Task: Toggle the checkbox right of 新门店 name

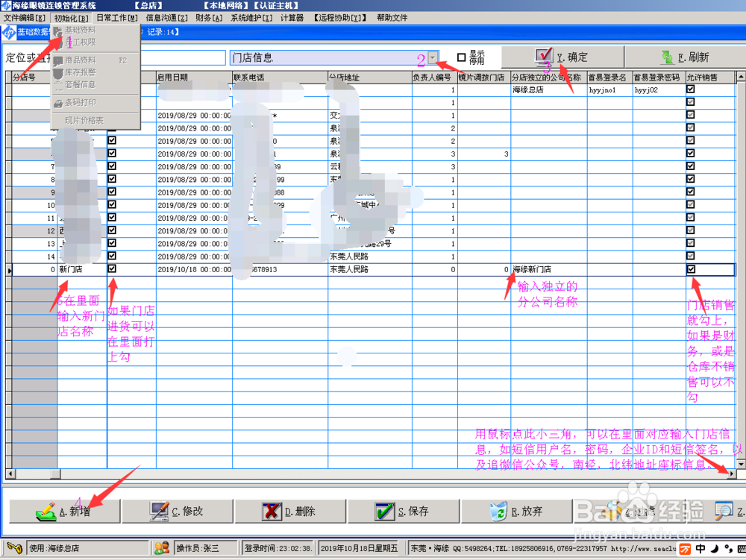Action: pos(112,268)
